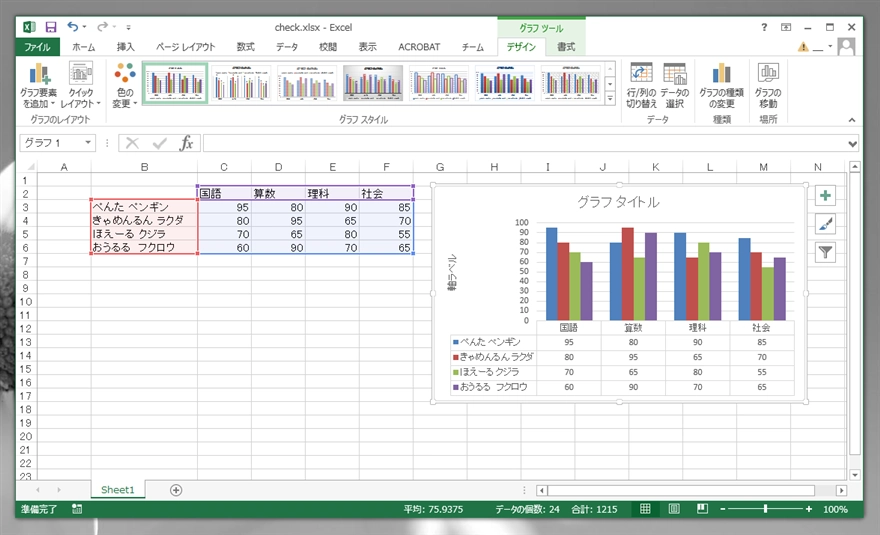Click the user account picture icon
This screenshot has width=880, height=535.
(x=846, y=47)
